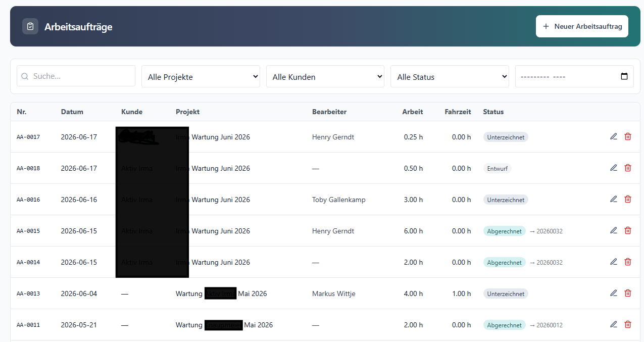The height and width of the screenshot is (342, 644).
Task: Open the calendar picker icon in date filter
Action: point(624,77)
